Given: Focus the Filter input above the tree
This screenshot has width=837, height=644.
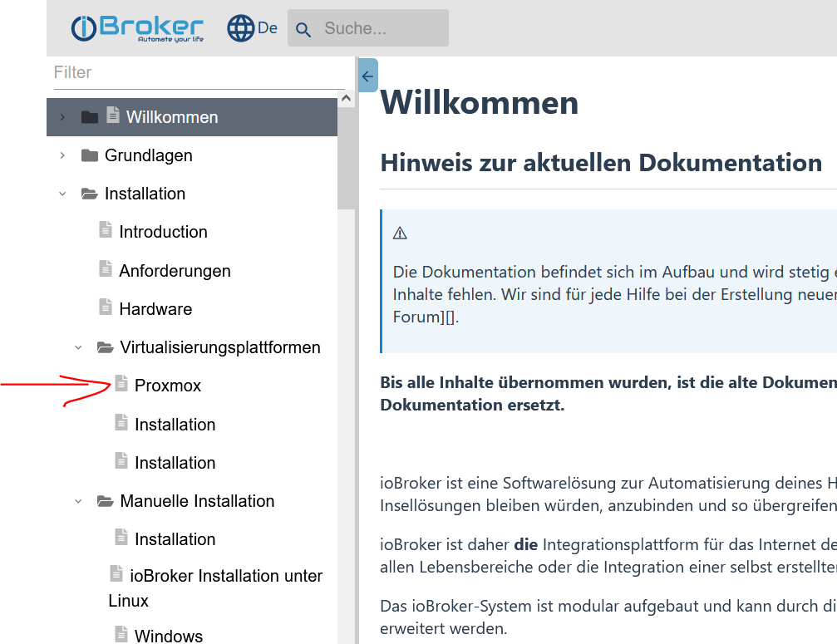Looking at the screenshot, I should point(199,72).
